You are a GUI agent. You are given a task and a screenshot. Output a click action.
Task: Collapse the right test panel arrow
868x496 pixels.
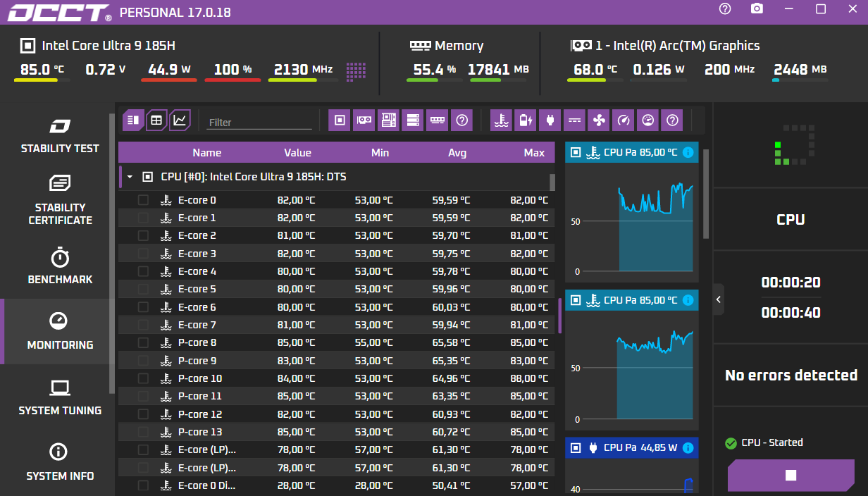719,299
